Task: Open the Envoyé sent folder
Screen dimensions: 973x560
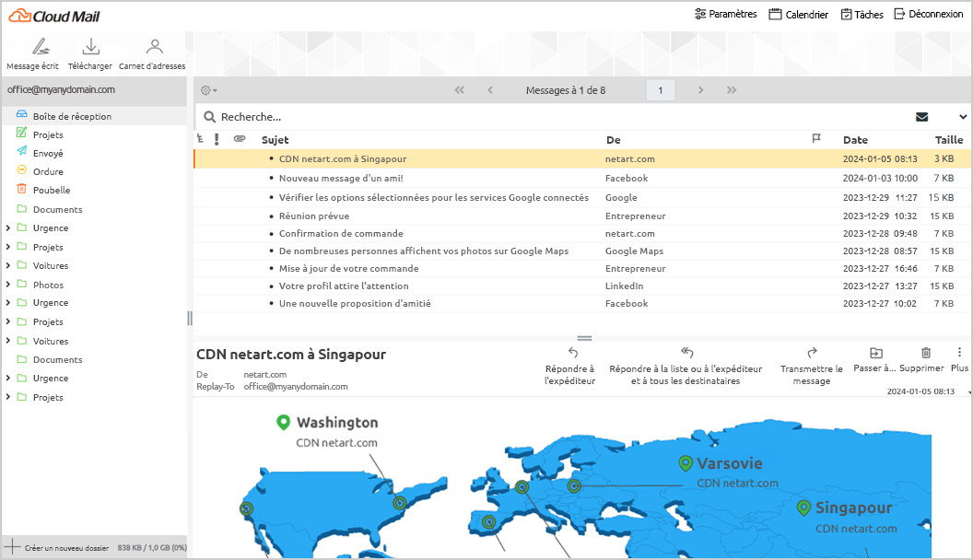Action: (x=48, y=153)
